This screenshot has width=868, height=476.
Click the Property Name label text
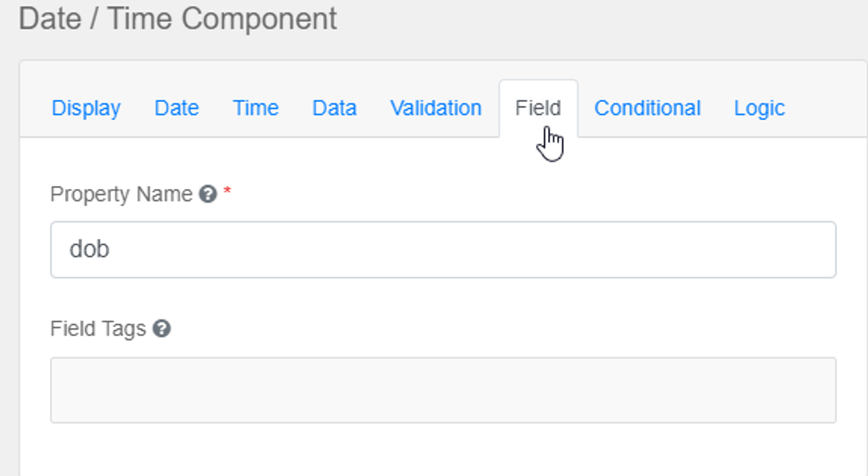pos(121,195)
